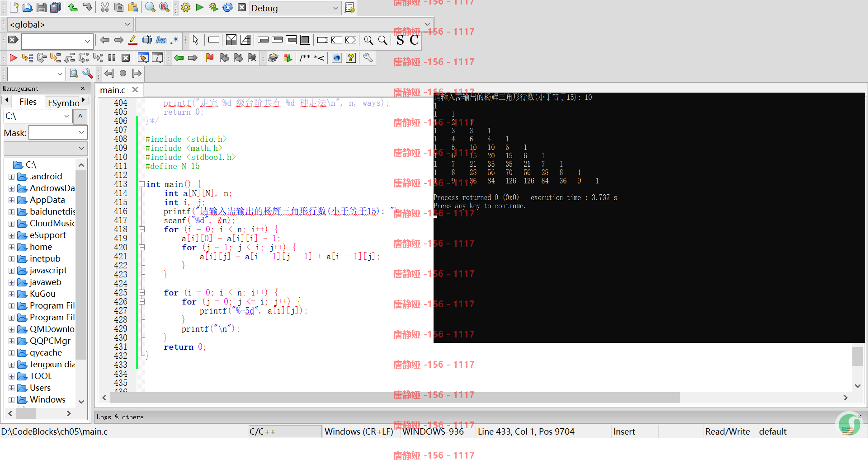Image resolution: width=868 pixels, height=473 pixels.
Task: Click the Build and run icon
Action: point(214,7)
